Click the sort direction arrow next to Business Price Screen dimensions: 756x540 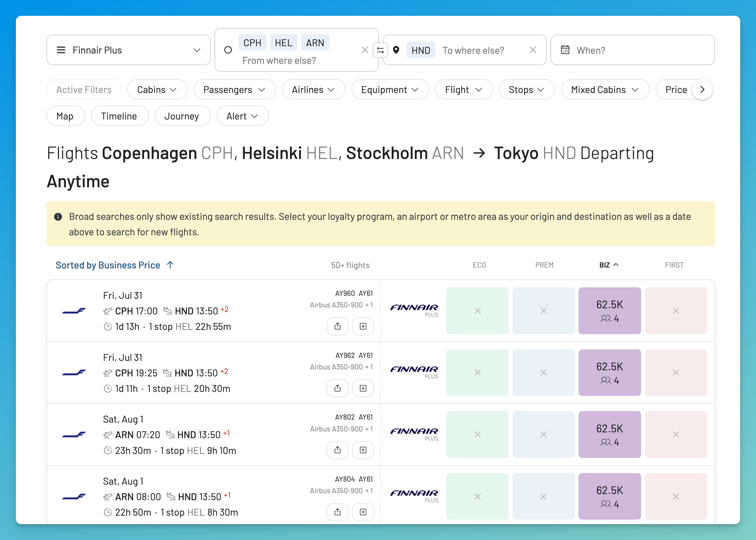(x=170, y=265)
